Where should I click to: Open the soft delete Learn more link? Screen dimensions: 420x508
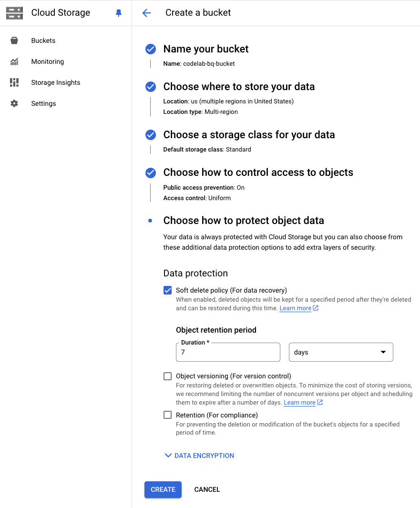coord(296,308)
